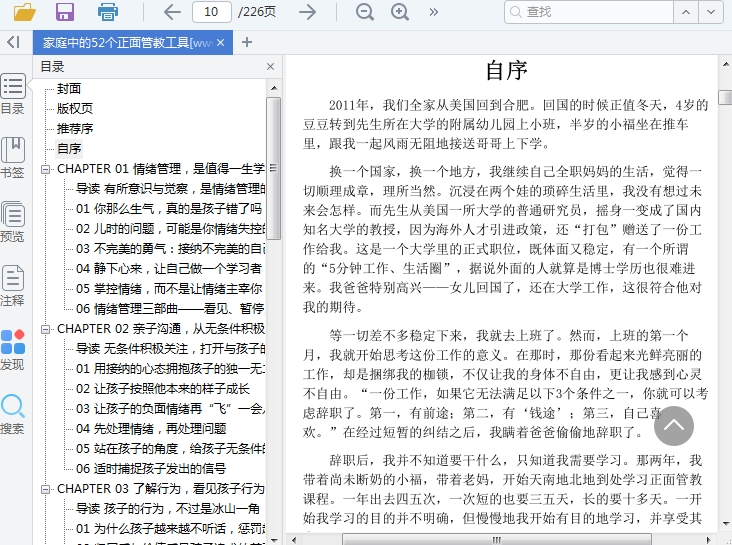Image resolution: width=732 pixels, height=545 pixels.
Task: Open the 注释 annotations panel
Action: click(13, 286)
